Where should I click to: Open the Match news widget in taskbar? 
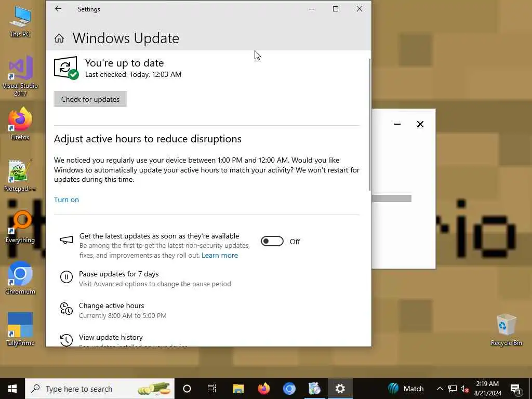406,389
